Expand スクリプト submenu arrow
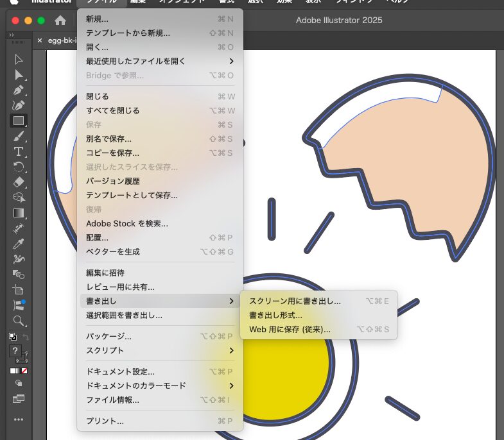Screen dimensions: 504x440 pyautogui.click(x=231, y=350)
